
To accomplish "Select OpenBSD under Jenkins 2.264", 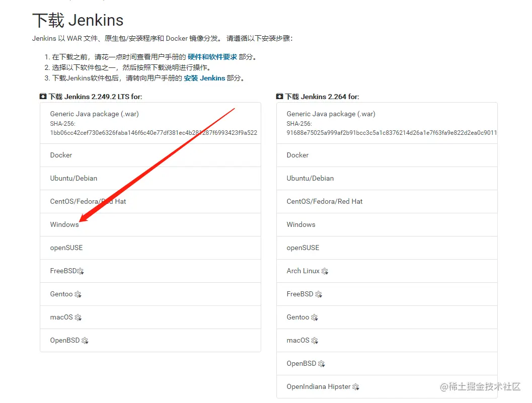I will tap(387, 364).
